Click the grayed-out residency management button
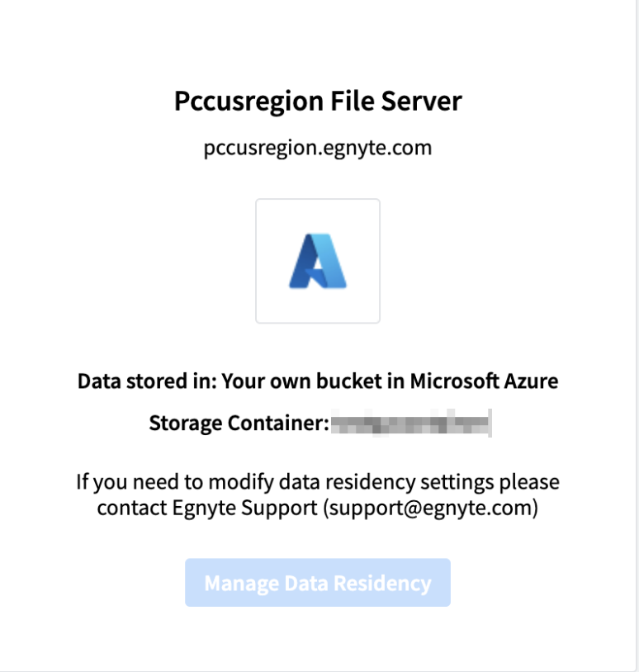The height and width of the screenshot is (672, 639). [x=319, y=583]
